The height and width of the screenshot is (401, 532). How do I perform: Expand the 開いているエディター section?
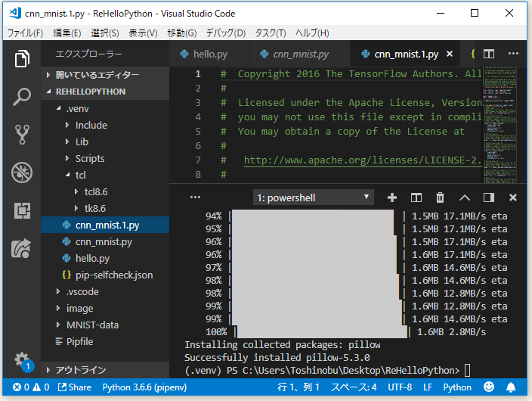[105, 75]
